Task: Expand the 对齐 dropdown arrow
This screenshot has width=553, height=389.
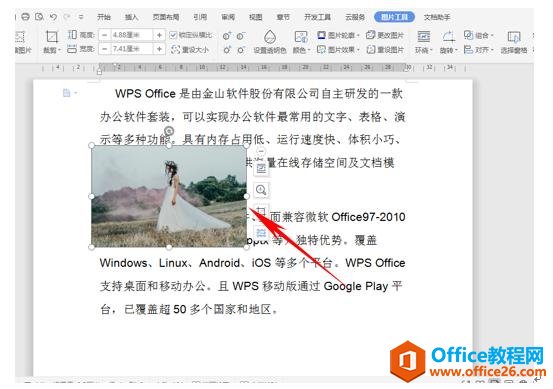Action: tap(492, 50)
